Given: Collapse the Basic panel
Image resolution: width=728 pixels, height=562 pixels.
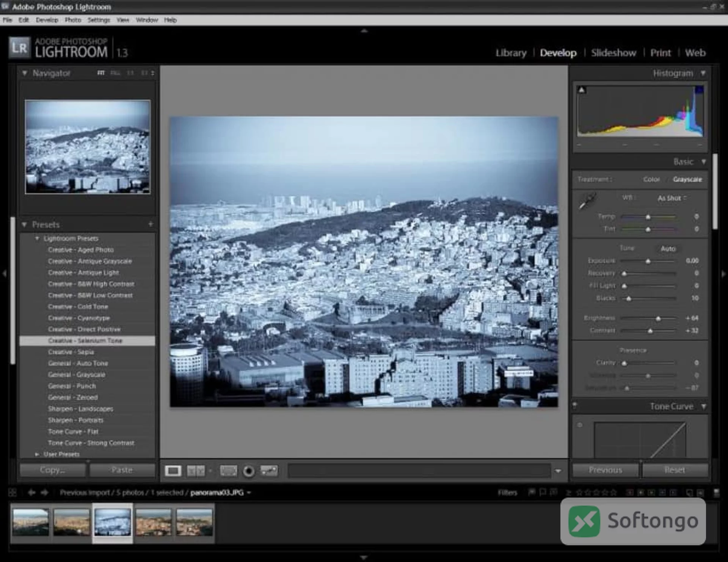Looking at the screenshot, I should pos(704,162).
